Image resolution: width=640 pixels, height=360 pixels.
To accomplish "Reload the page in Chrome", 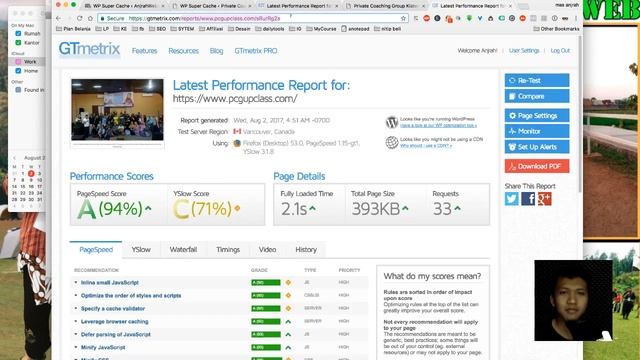I will [80, 18].
